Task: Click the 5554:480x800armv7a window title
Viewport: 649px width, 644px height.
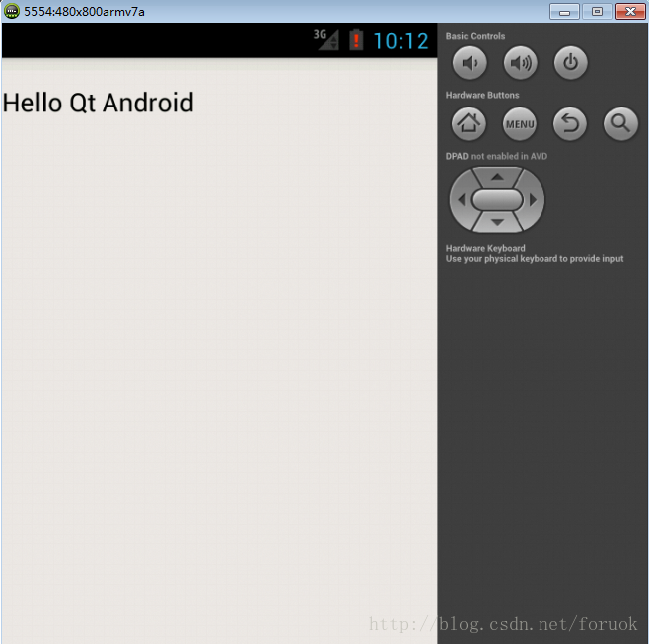Action: 85,12
